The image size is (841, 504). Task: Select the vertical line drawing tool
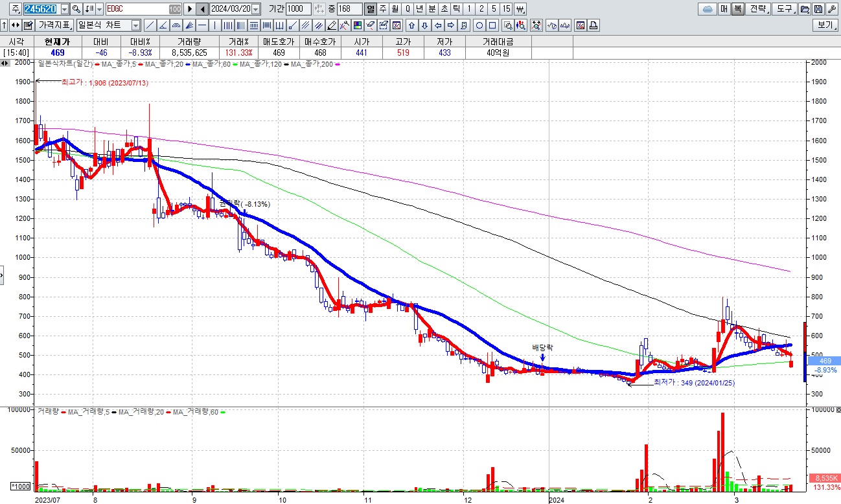pyautogui.click(x=214, y=25)
